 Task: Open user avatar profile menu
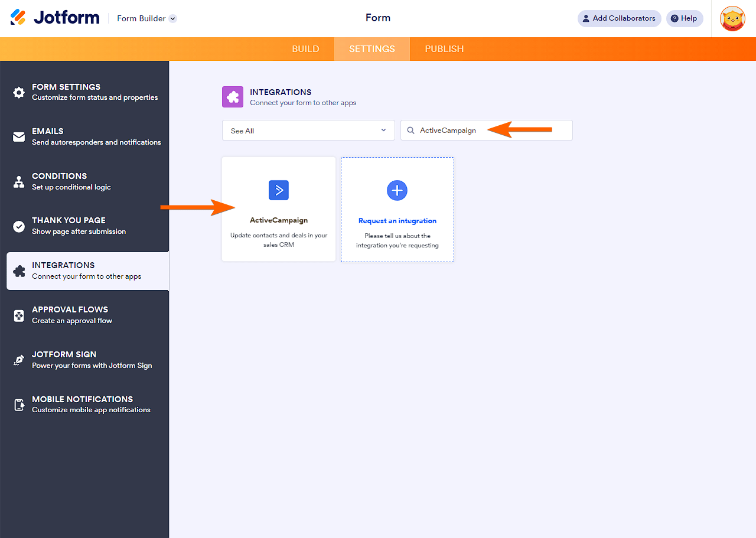[732, 18]
